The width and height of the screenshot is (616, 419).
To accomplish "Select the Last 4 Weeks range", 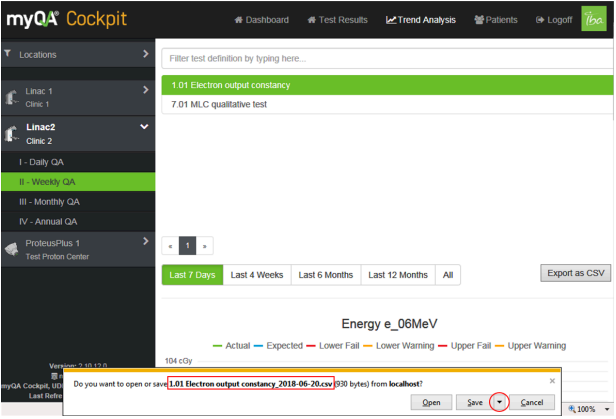I will [256, 275].
